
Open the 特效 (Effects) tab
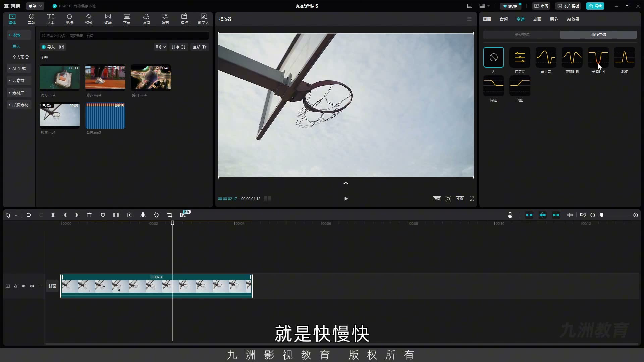point(89,19)
